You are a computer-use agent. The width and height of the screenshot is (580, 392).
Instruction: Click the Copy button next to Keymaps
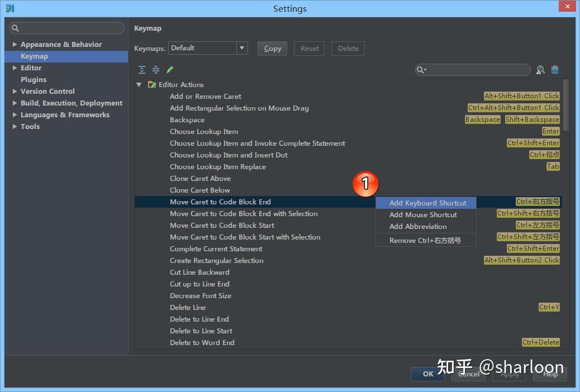tap(272, 48)
